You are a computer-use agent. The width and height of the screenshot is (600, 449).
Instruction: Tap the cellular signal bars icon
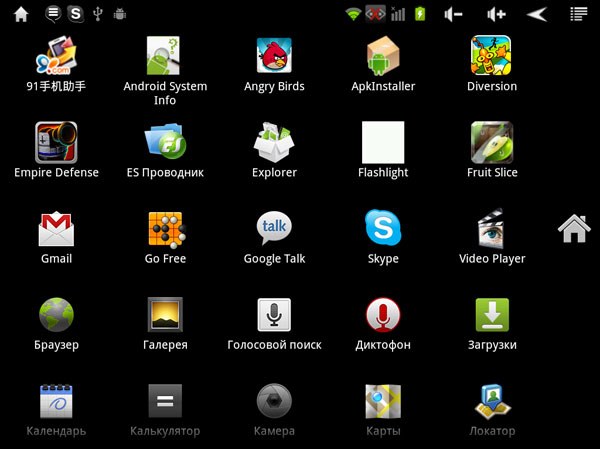(398, 14)
